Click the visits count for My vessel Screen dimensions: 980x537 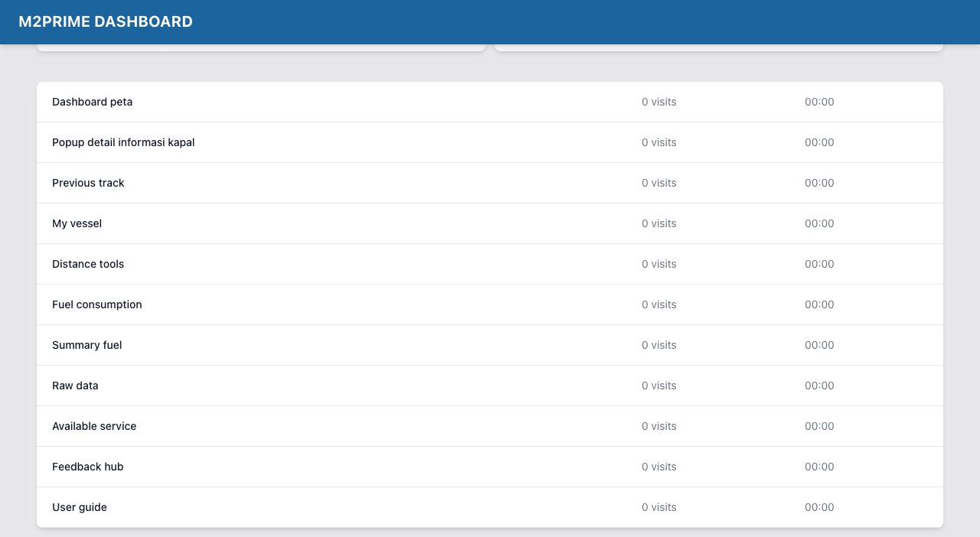(x=658, y=223)
